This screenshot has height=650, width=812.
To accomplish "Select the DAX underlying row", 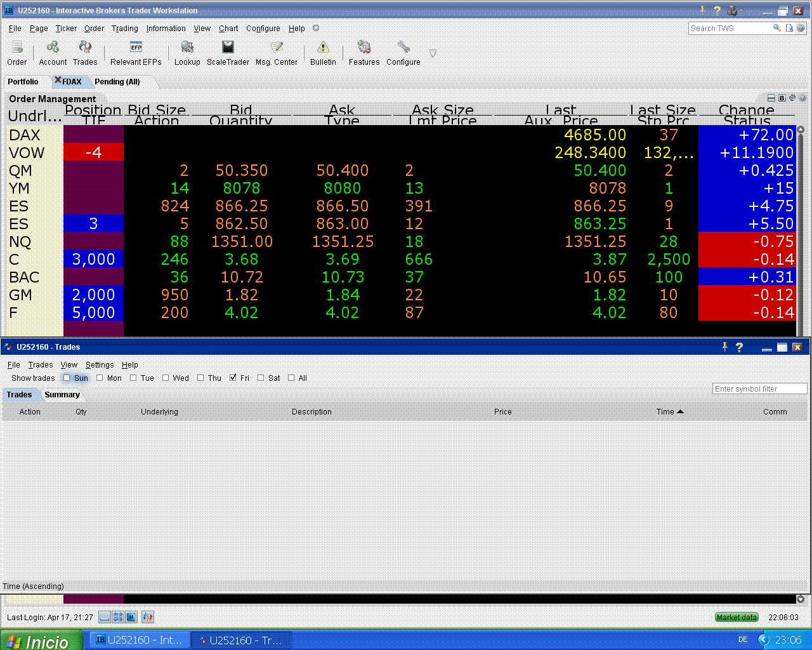I will point(25,135).
